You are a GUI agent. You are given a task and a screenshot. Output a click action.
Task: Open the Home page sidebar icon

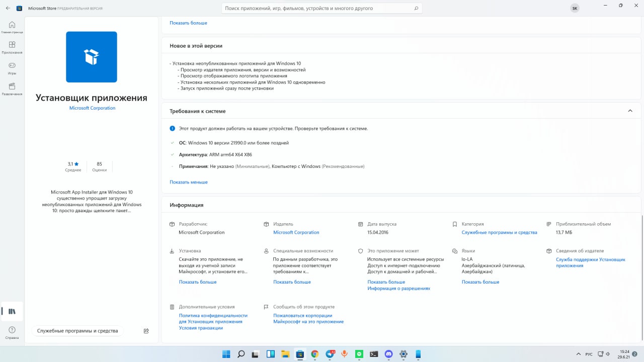(12, 27)
